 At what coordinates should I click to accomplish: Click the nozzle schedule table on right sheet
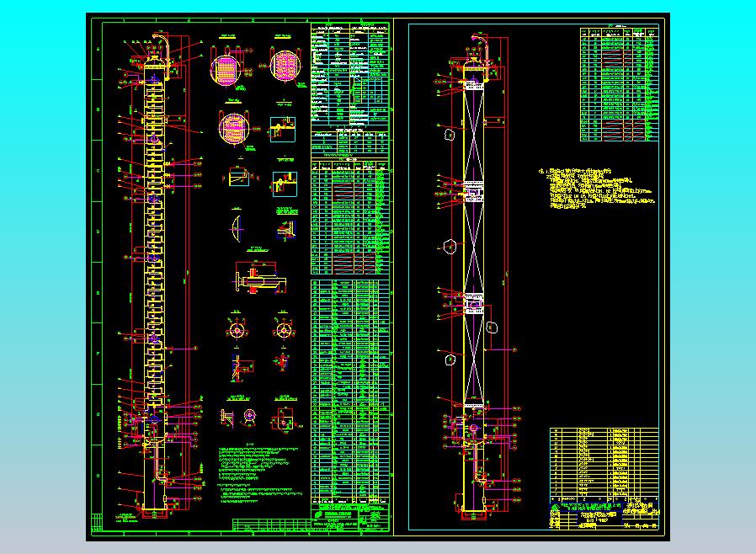pyautogui.click(x=620, y=84)
